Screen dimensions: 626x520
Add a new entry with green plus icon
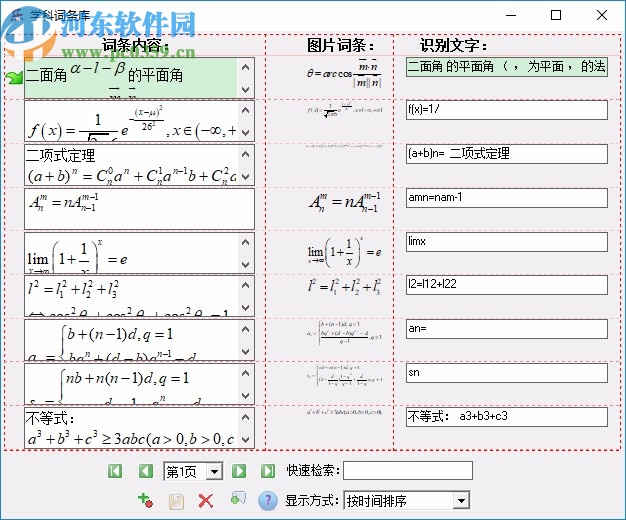[x=145, y=500]
